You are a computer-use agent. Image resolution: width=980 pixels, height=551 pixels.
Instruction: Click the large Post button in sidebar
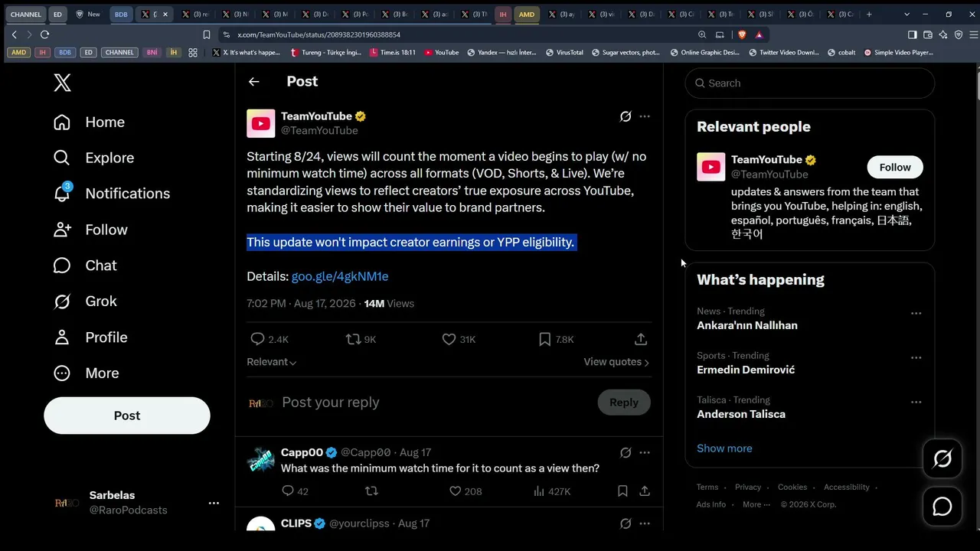127,416
